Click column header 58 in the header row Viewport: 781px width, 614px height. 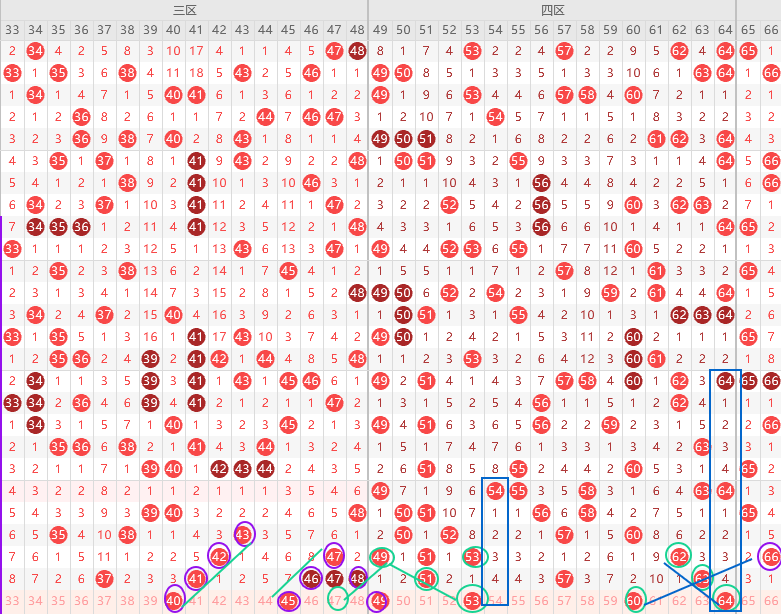[x=587, y=30]
